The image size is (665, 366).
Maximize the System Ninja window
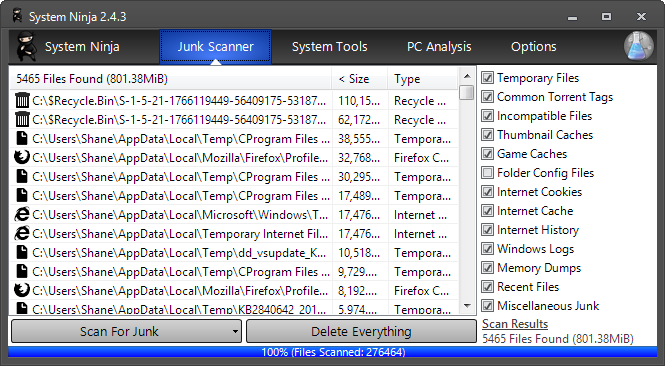point(606,17)
